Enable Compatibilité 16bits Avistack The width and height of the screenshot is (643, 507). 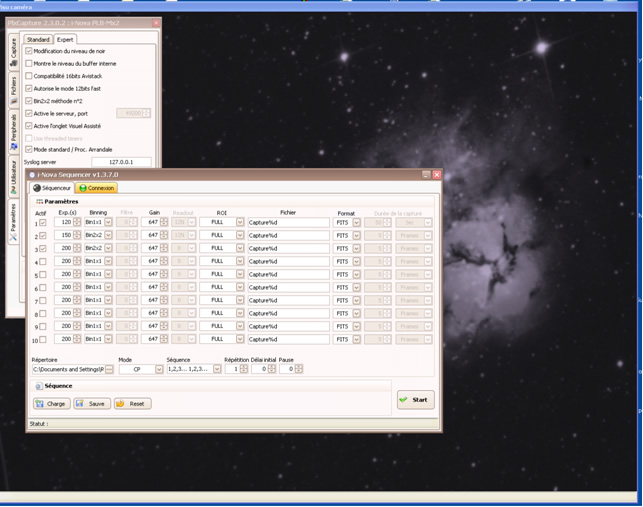(x=29, y=76)
